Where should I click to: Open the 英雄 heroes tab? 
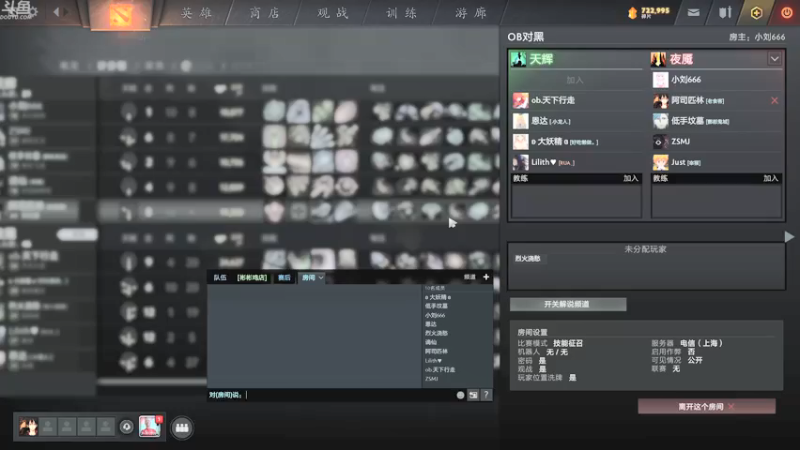tap(196, 13)
